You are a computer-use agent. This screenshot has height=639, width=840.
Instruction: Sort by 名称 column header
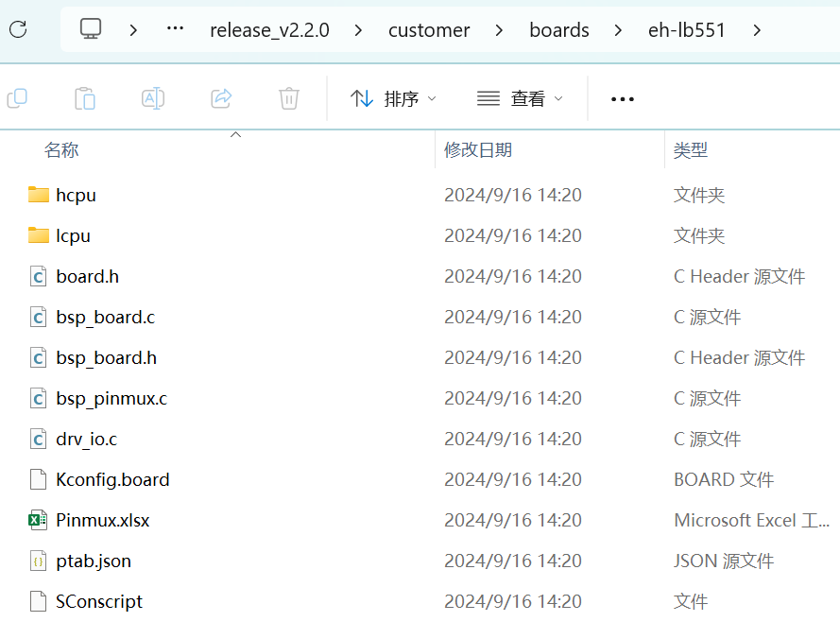(61, 149)
